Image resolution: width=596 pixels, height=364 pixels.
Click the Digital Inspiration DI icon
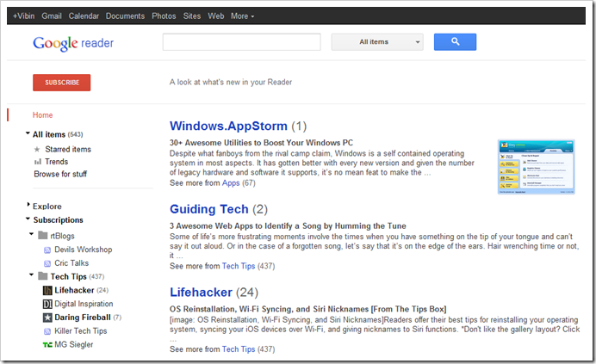coord(47,304)
